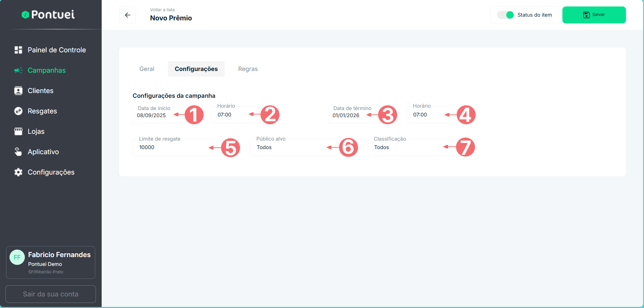Open Painel de Controle dashboard icon
The width and height of the screenshot is (644, 308).
tap(18, 50)
